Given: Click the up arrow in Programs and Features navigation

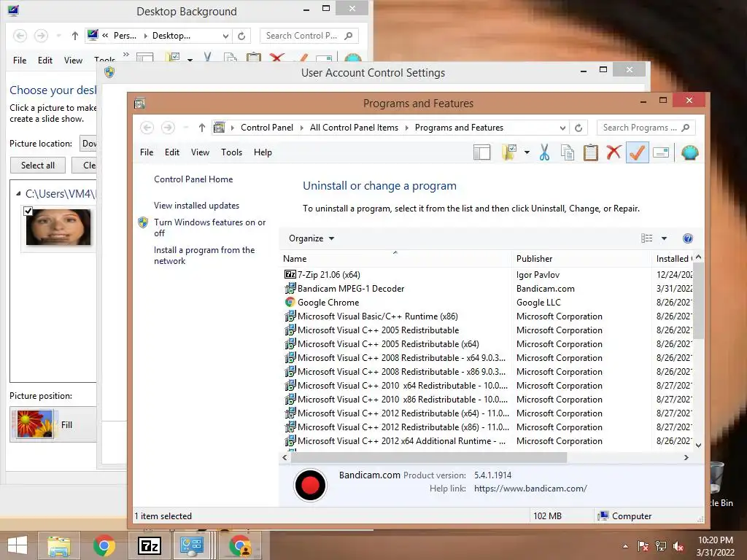Looking at the screenshot, I should pos(202,128).
